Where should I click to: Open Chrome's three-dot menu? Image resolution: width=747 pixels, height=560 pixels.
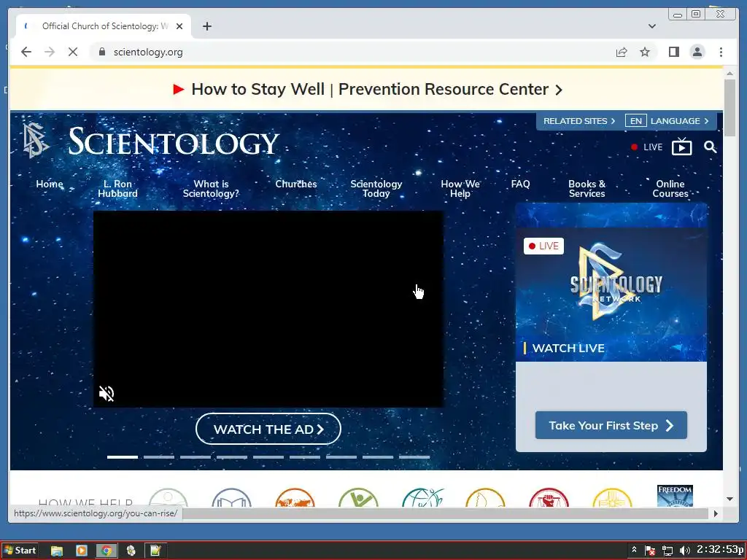pyautogui.click(x=721, y=52)
